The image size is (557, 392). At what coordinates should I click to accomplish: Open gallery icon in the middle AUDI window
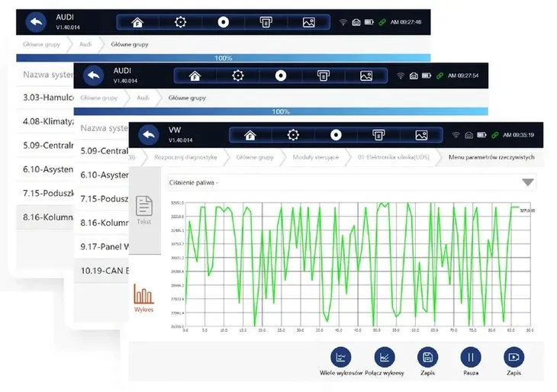pos(366,76)
